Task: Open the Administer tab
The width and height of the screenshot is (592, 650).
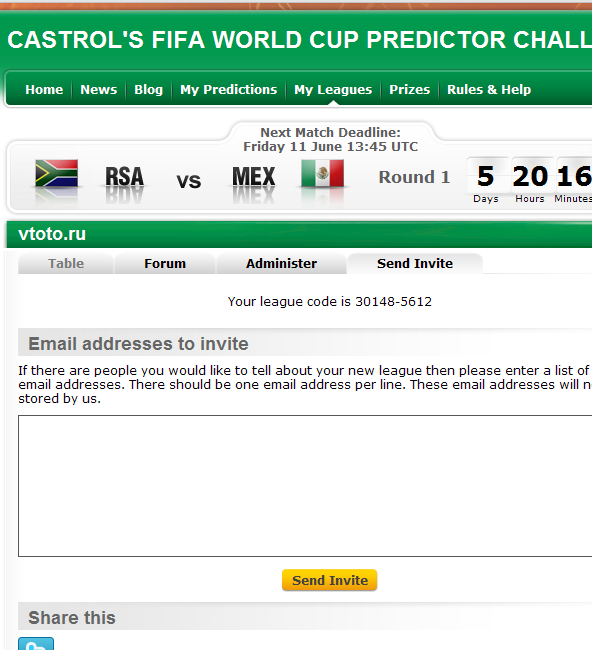Action: tap(281, 264)
